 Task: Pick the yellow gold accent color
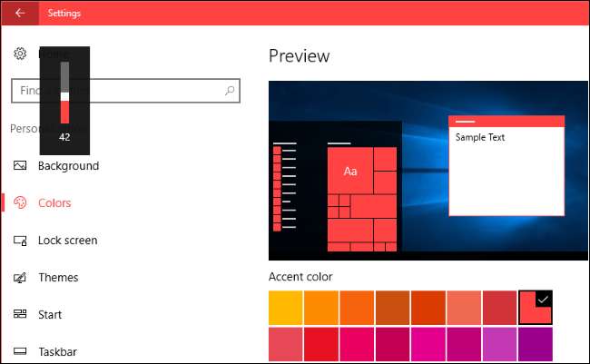click(286, 308)
